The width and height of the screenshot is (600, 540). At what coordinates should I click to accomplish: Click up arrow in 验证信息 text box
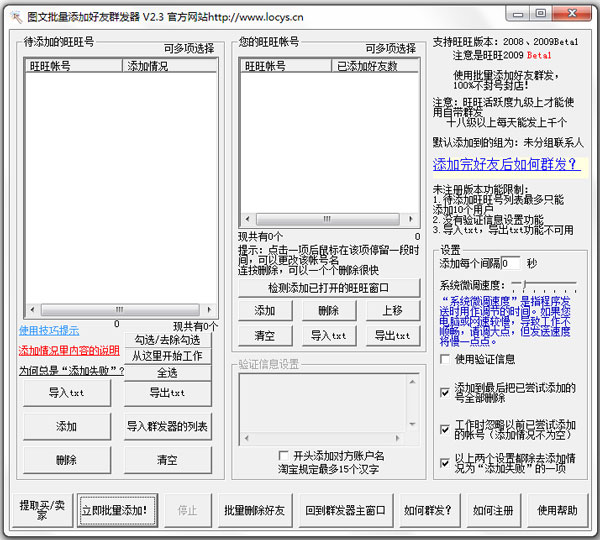click(x=412, y=382)
